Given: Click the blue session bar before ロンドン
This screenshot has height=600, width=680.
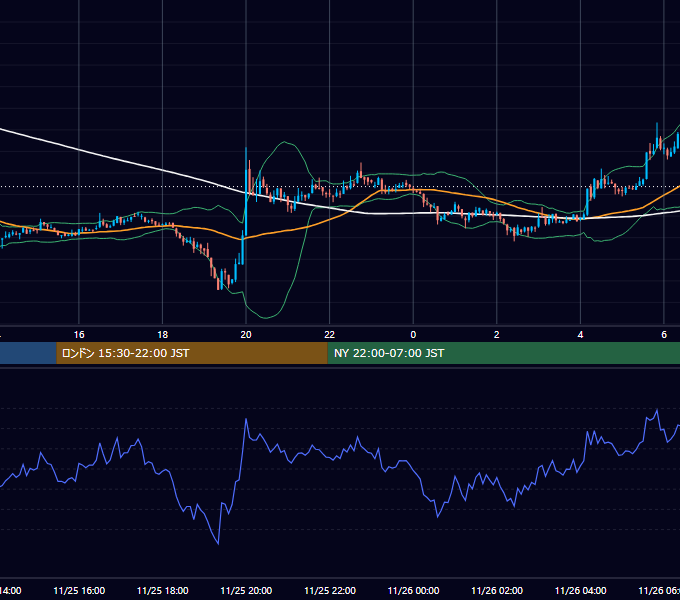Looking at the screenshot, I should point(28,353).
